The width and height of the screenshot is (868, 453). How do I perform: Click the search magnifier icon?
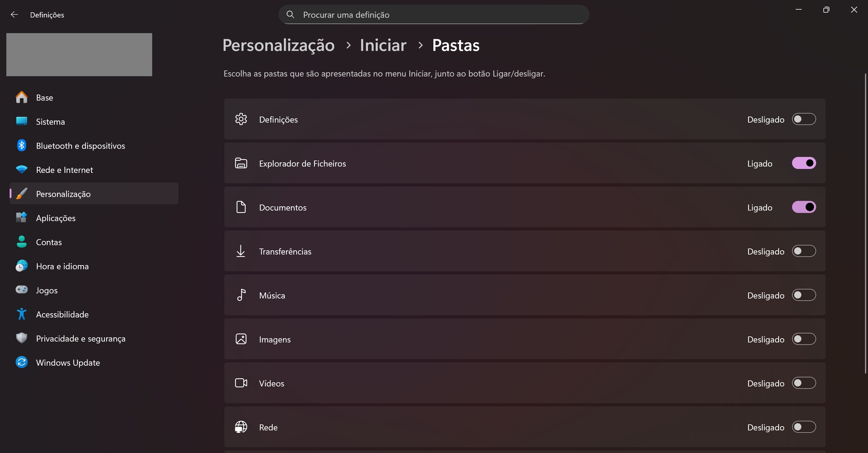(x=290, y=14)
